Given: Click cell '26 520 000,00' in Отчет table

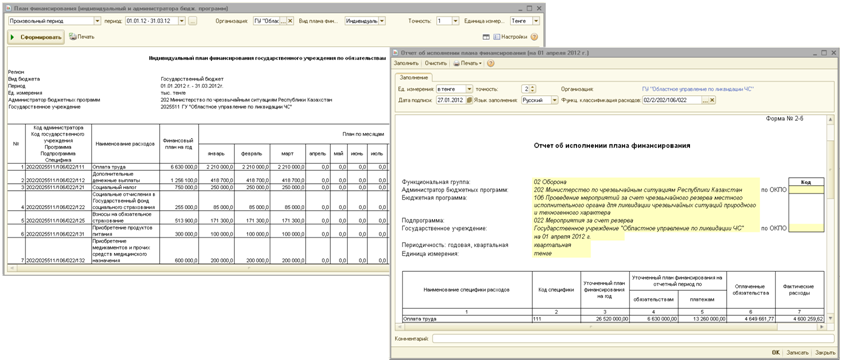Looking at the screenshot, I should click(x=605, y=319).
